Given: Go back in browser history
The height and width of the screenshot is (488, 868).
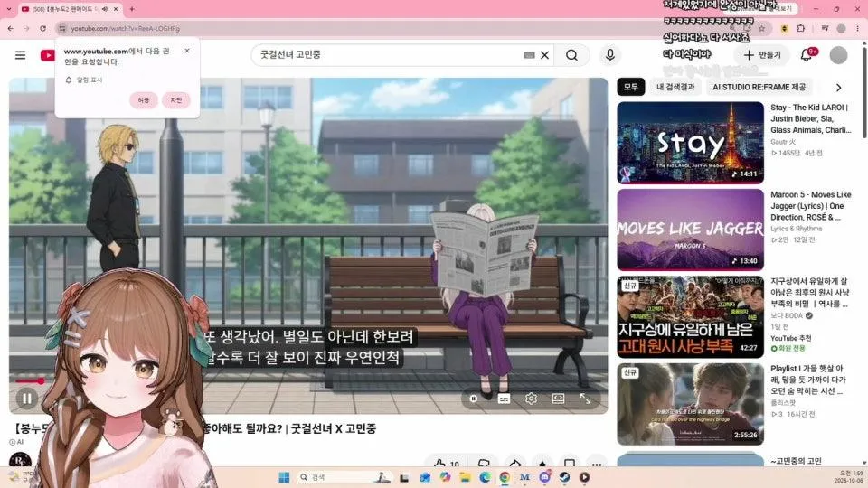Looking at the screenshot, I should pyautogui.click(x=11, y=28).
